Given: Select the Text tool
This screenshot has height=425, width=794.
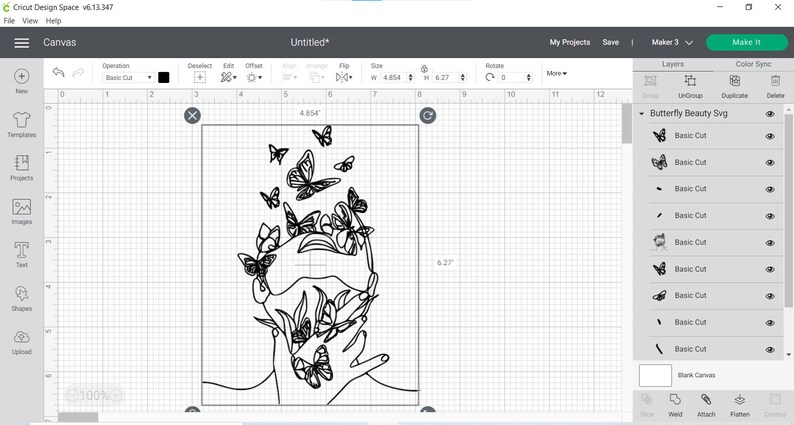Looking at the screenshot, I should point(21,254).
